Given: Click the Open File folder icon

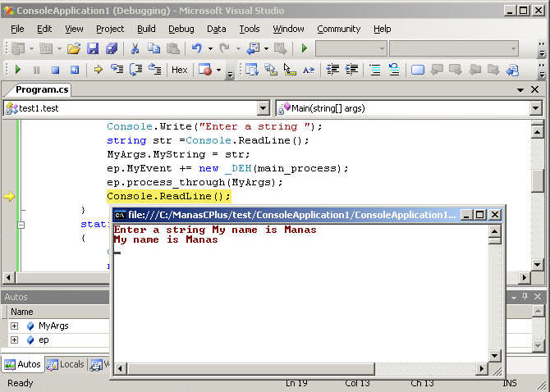Looking at the screenshot, I should pyautogui.click(x=74, y=49).
